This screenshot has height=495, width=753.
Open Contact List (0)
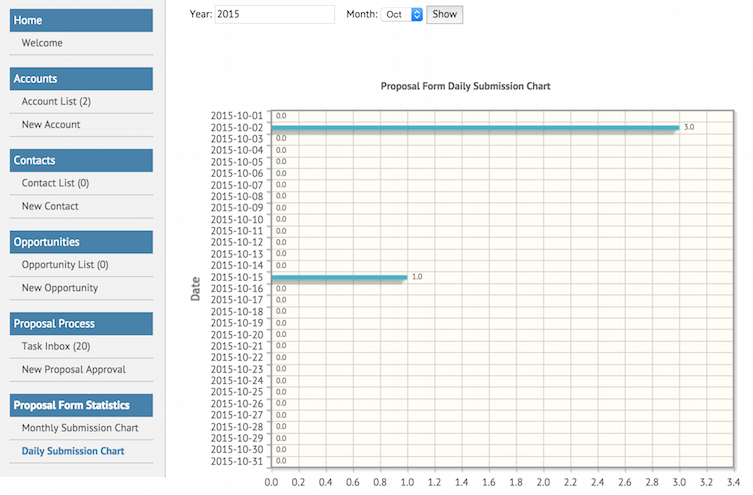click(55, 183)
